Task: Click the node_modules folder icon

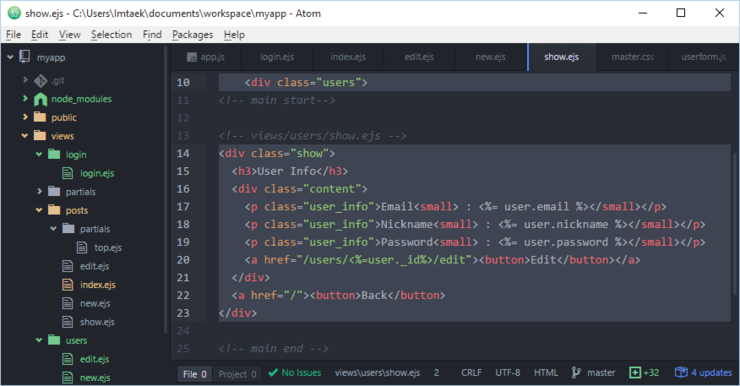Action: pos(41,99)
